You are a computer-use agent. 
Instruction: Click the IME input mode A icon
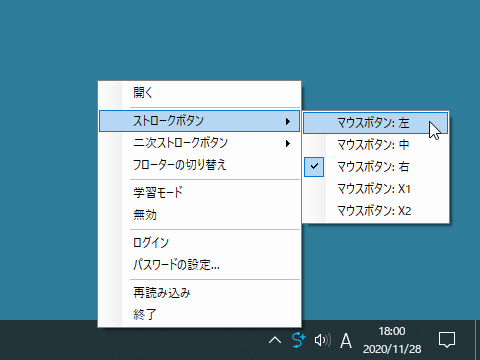click(346, 341)
